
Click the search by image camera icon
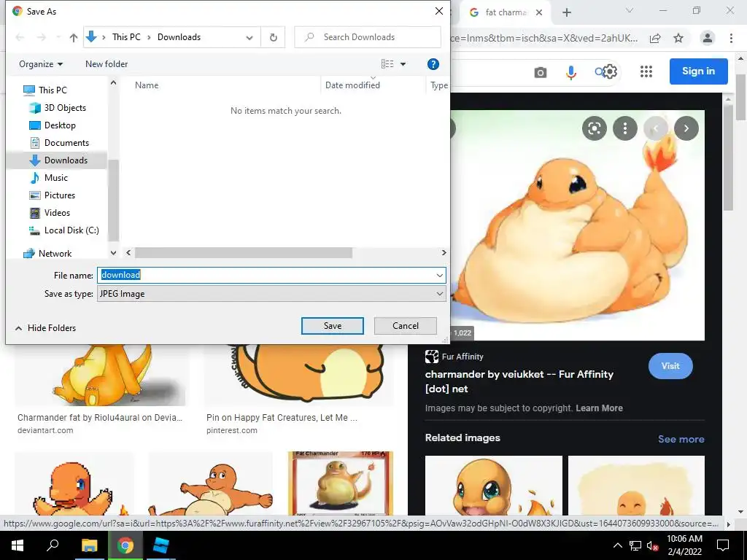541,72
